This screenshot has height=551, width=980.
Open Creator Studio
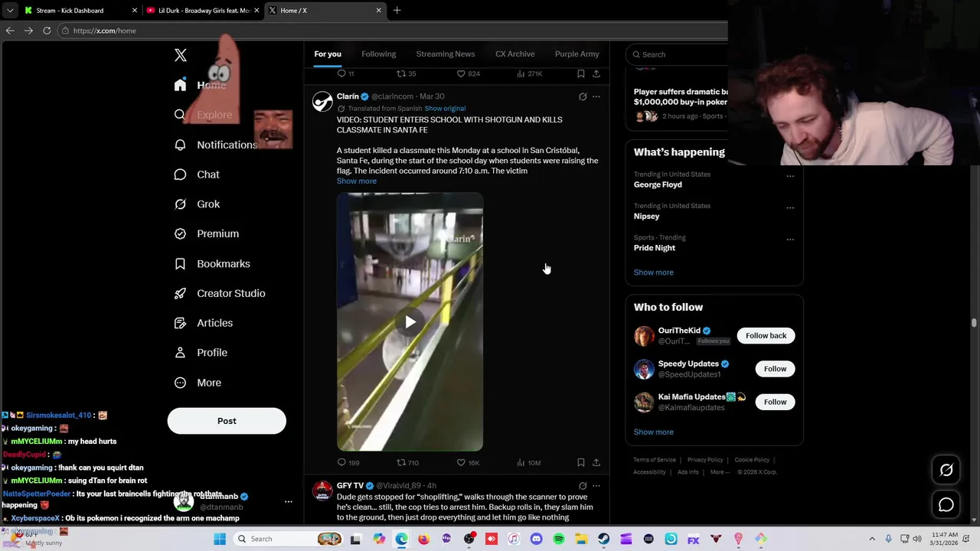220,293
